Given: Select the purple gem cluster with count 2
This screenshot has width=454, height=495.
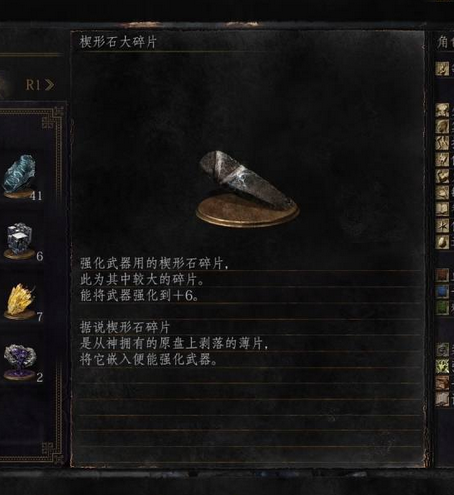Looking at the screenshot, I should pos(21,363).
